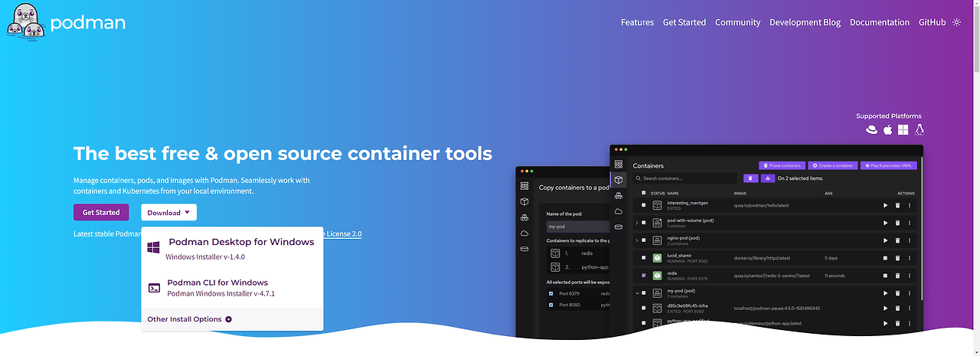
Task: Open the Get Started nav menu item
Action: point(684,22)
